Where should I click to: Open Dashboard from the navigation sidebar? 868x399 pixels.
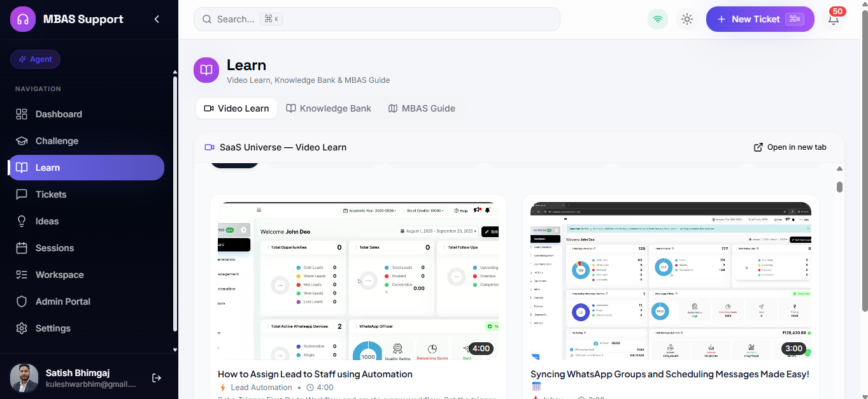point(86,114)
